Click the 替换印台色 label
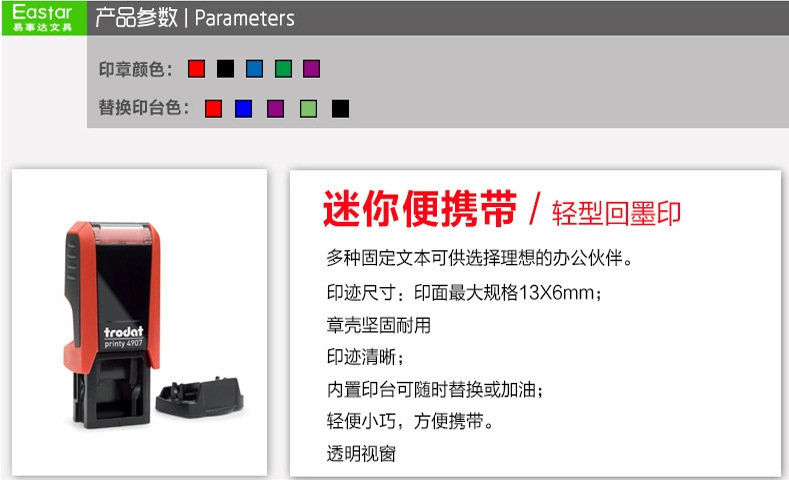The width and height of the screenshot is (789, 480). click(144, 108)
